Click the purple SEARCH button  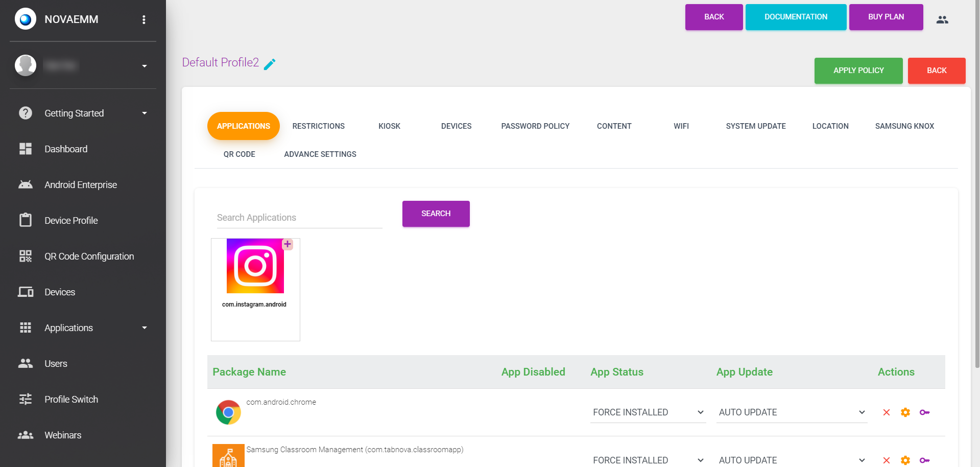pyautogui.click(x=436, y=214)
